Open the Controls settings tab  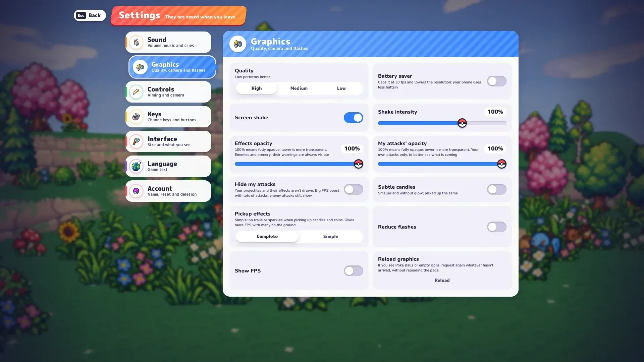pos(168,92)
